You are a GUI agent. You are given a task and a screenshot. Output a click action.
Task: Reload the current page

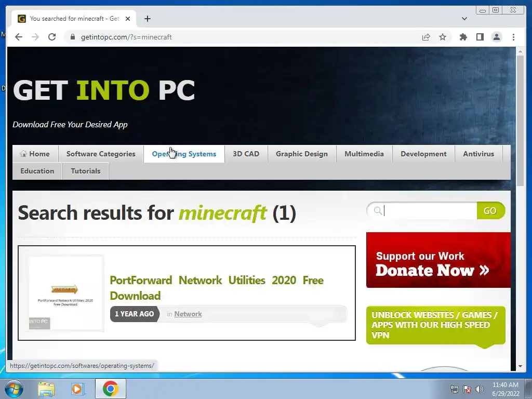(52, 37)
